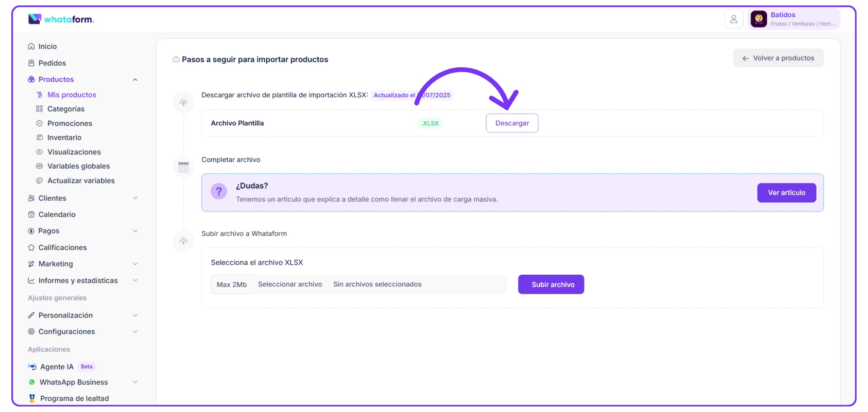Click the Whataform logo

click(61, 19)
